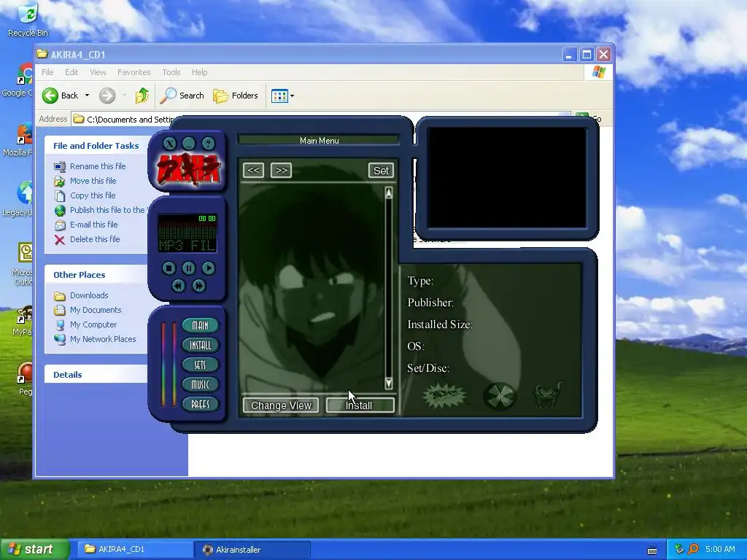Collapse the Details panel header
The image size is (747, 560).
pyautogui.click(x=96, y=374)
